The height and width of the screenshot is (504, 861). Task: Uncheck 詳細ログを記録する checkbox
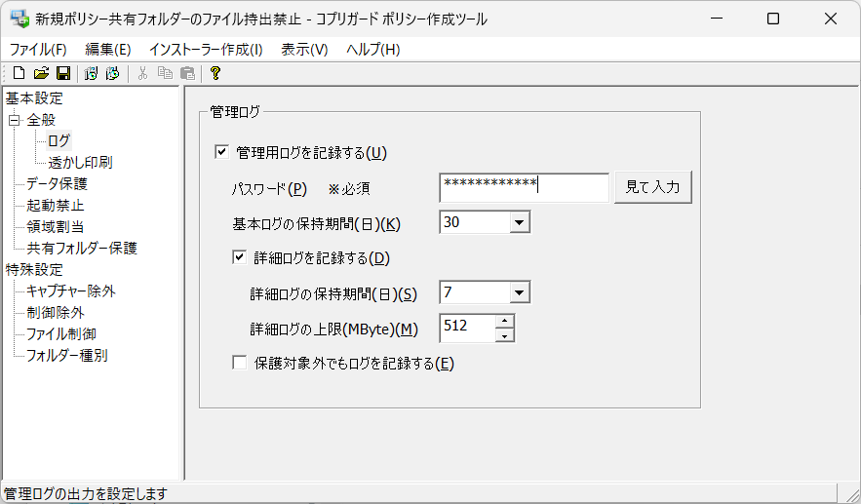point(240,257)
